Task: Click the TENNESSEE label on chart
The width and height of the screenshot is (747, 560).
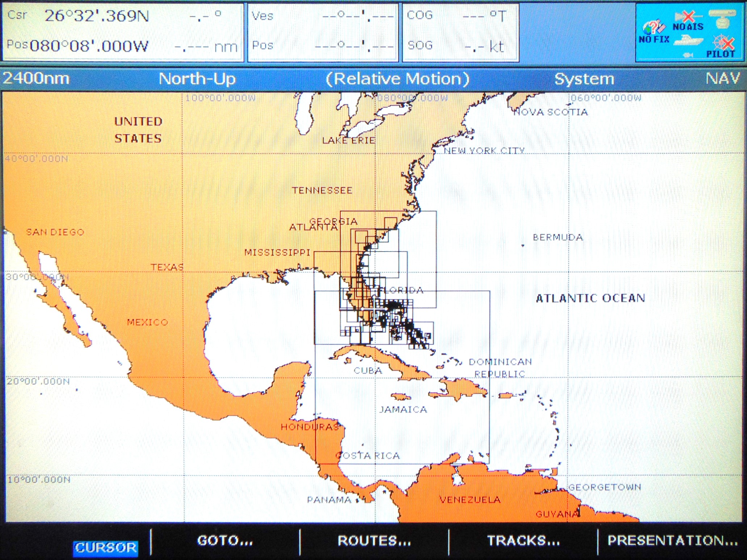Action: tap(322, 190)
